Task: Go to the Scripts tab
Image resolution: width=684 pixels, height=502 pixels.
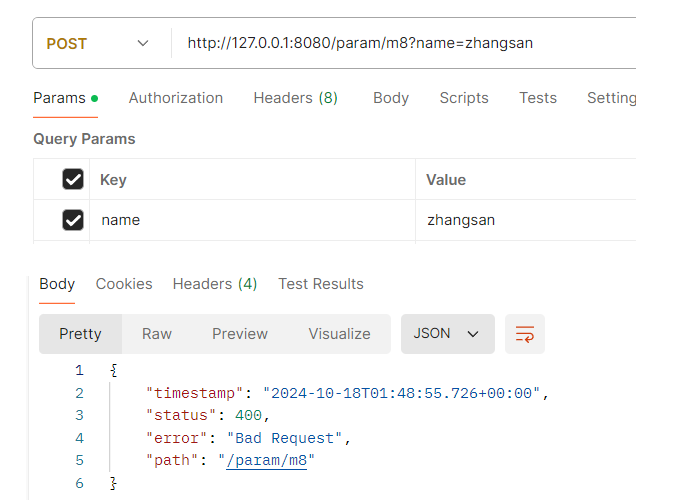Action: [x=464, y=98]
